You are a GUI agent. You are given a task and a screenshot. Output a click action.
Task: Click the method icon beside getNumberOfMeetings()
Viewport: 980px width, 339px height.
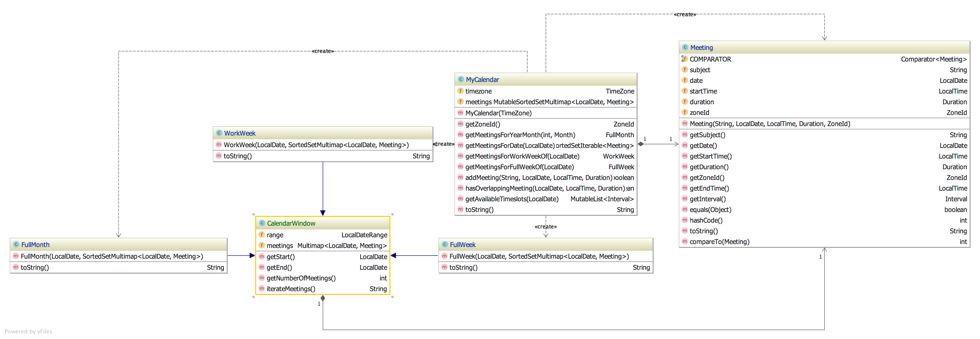261,278
